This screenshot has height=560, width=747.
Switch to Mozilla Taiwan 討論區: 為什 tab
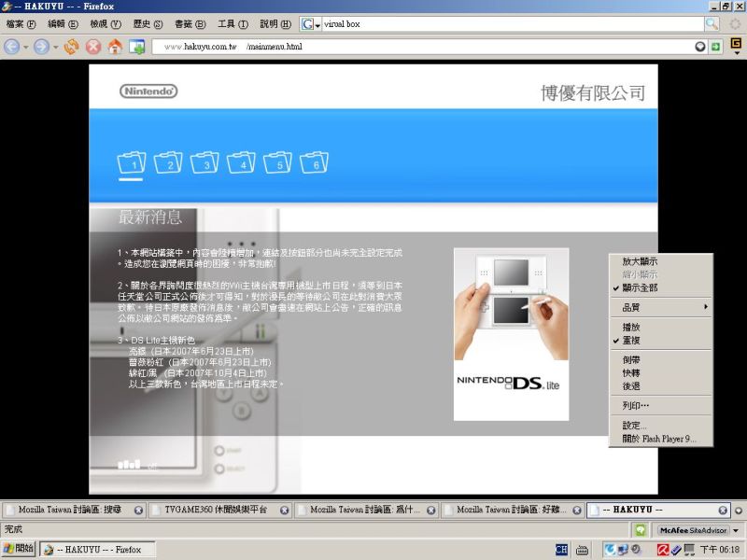pyautogui.click(x=366, y=510)
